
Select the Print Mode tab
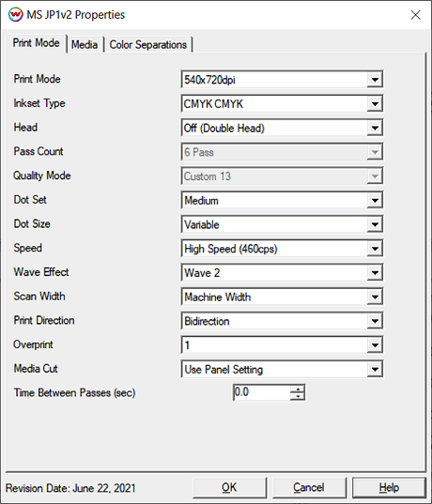point(36,43)
